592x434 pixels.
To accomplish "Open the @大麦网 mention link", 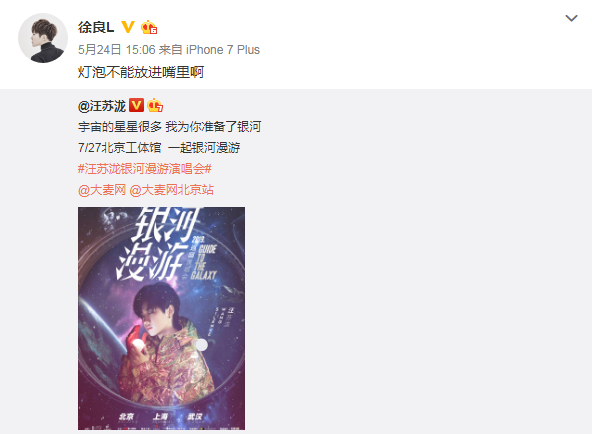I will (102, 190).
